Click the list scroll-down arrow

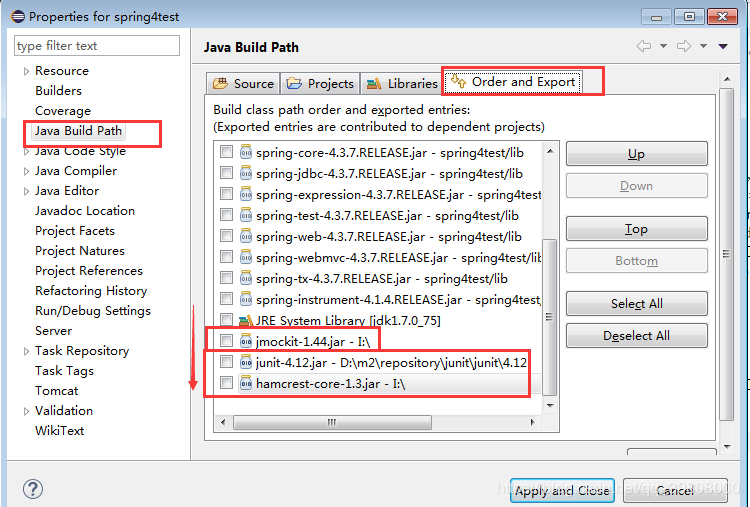click(x=550, y=406)
